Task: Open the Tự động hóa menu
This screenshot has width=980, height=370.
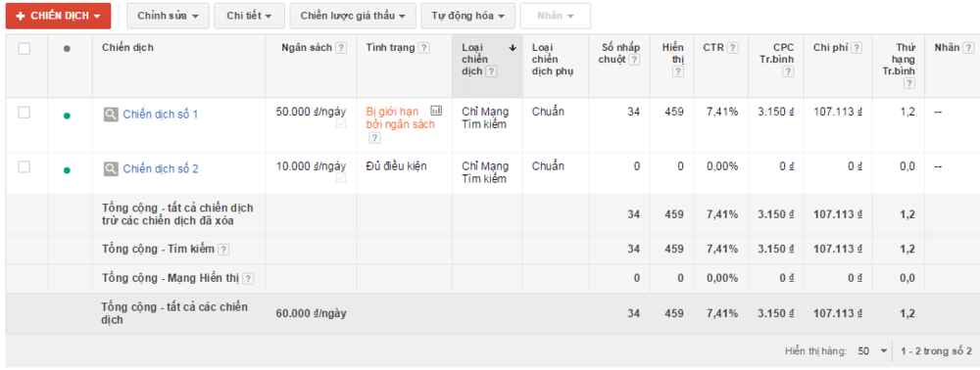Action: (x=468, y=16)
